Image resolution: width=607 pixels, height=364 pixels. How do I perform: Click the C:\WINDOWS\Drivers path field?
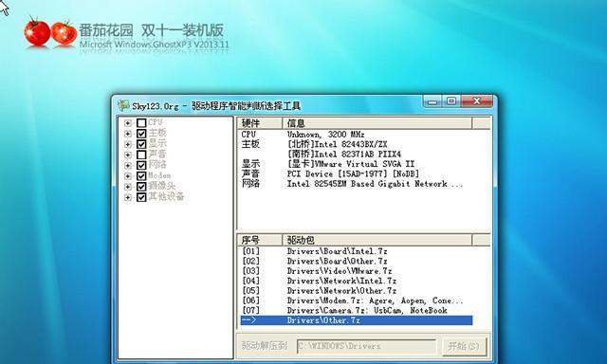point(366,346)
